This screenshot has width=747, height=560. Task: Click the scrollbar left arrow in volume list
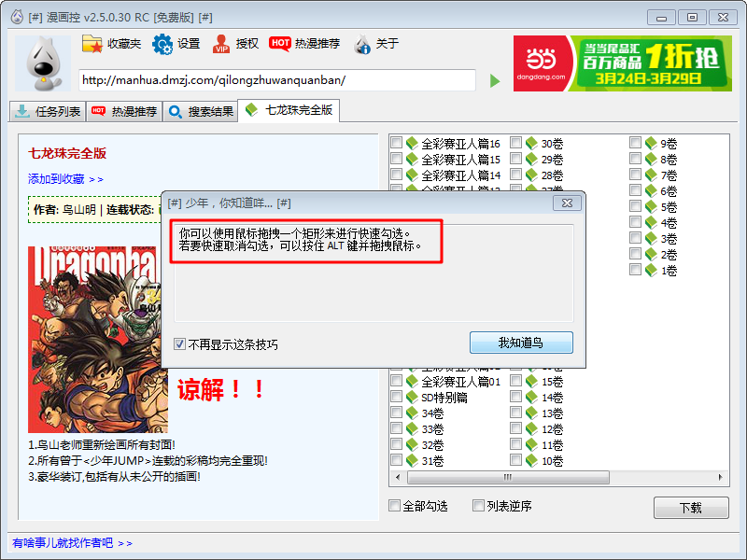[398, 477]
